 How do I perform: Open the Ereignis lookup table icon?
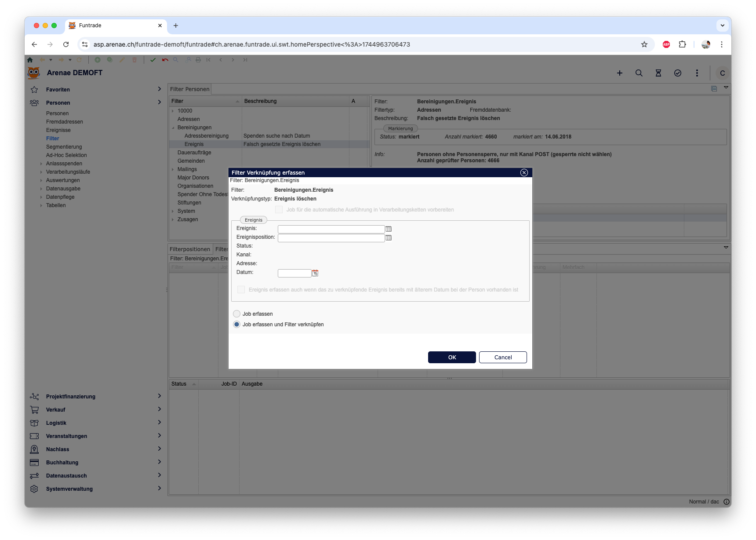pyautogui.click(x=388, y=229)
